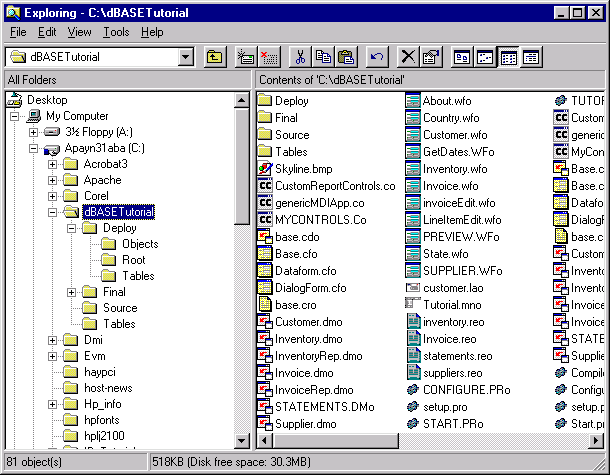Click scroll-up arrow of folder tree
This screenshot has height=475, width=610.
click(x=242, y=100)
